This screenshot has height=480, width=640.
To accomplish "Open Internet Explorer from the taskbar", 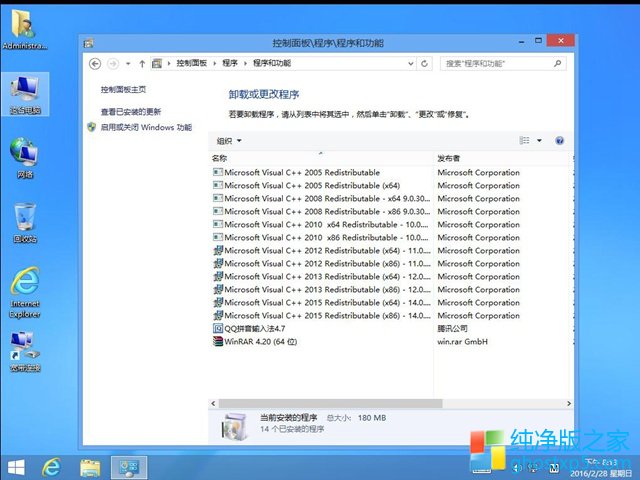I will tap(50, 467).
